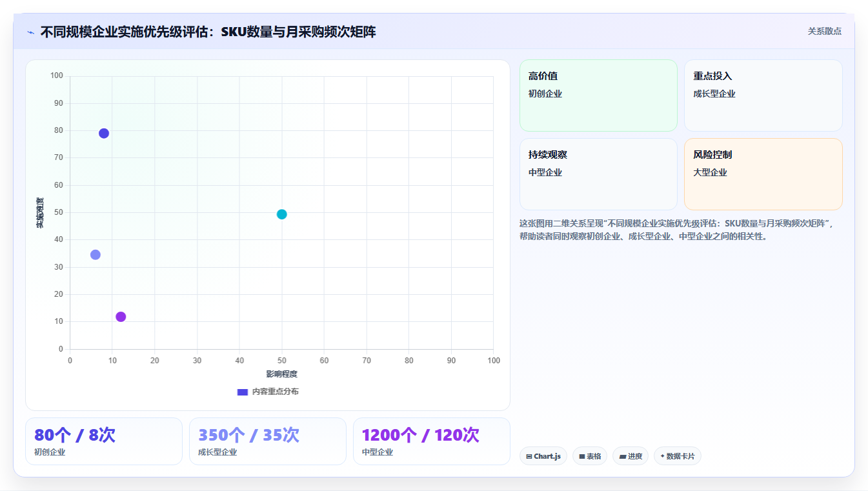The height and width of the screenshot is (491, 868).
Task: Click the description paragraph starting 这张图用二维关系
Action: 678,230
